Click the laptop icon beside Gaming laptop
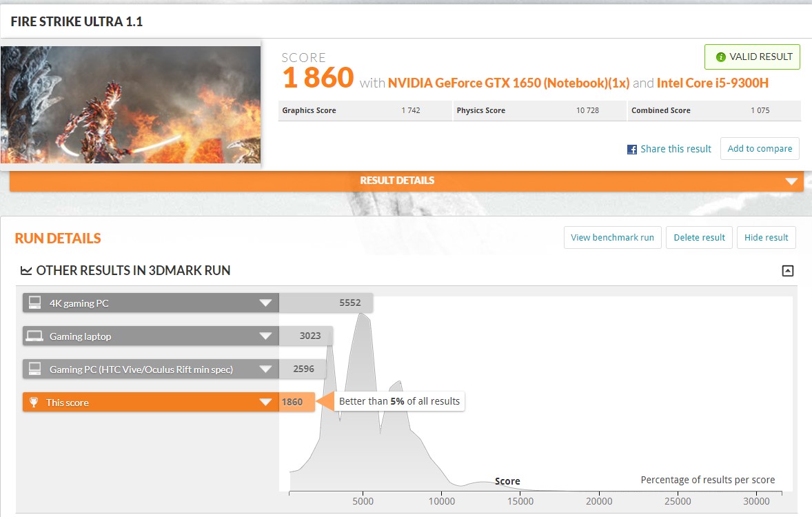812x517 pixels. point(34,336)
